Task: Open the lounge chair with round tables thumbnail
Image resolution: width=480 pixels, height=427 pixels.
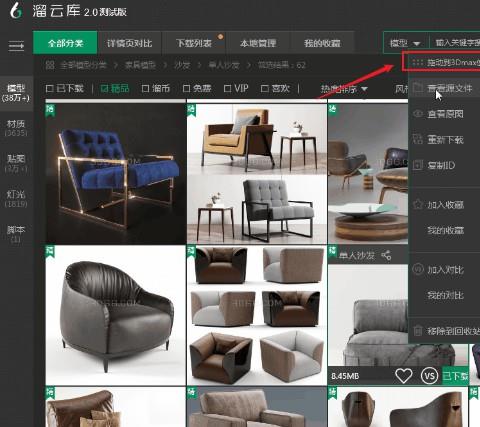Action: (x=368, y=173)
